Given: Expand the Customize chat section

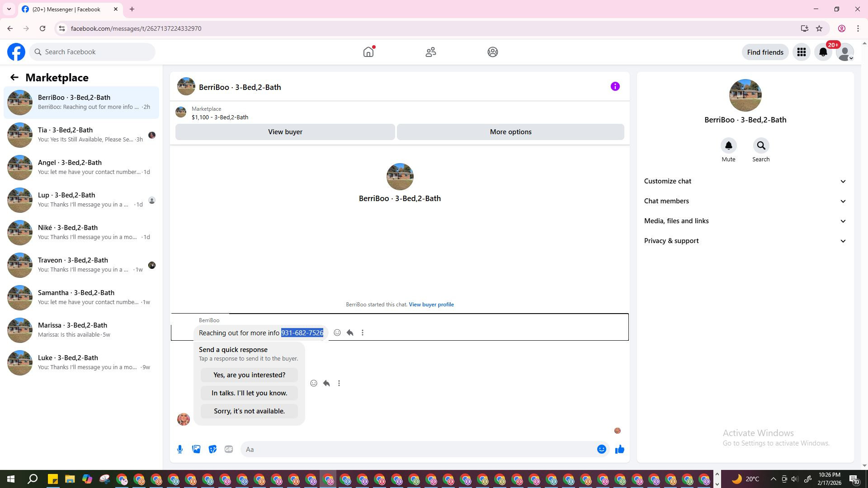Looking at the screenshot, I should click(745, 181).
